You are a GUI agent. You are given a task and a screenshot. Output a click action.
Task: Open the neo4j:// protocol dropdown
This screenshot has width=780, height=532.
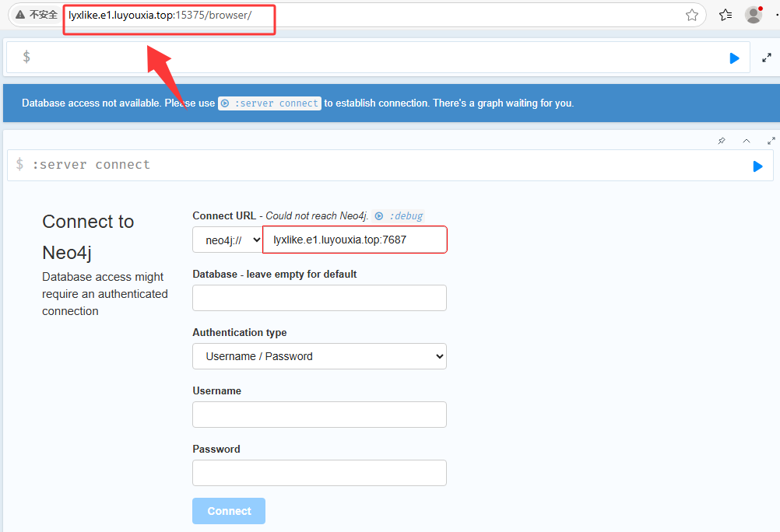(x=227, y=240)
